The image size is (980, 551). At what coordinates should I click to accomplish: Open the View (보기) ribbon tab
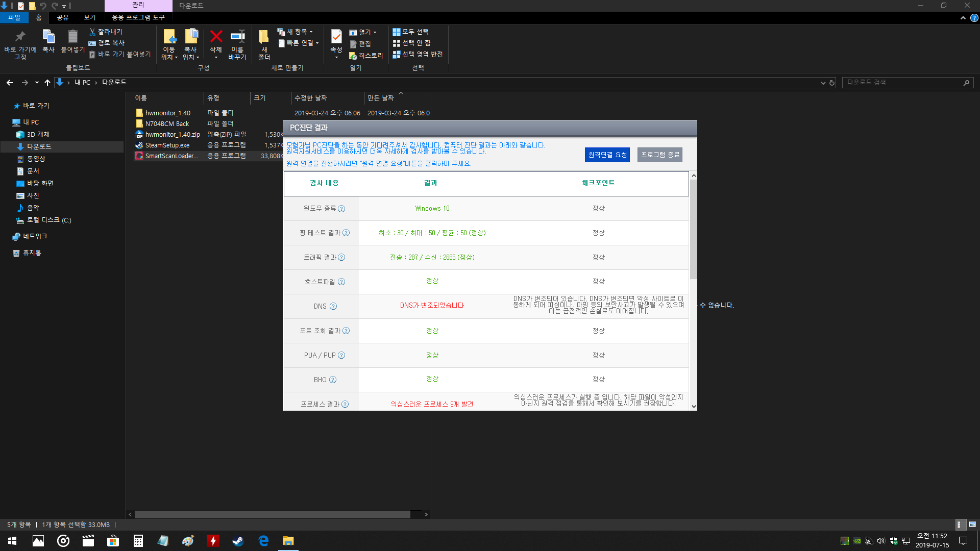90,17
